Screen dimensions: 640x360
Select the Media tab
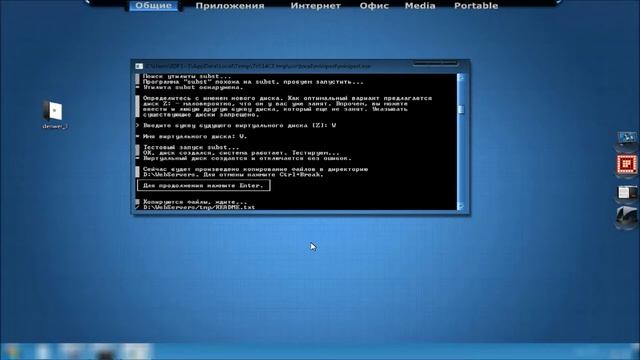click(x=420, y=6)
